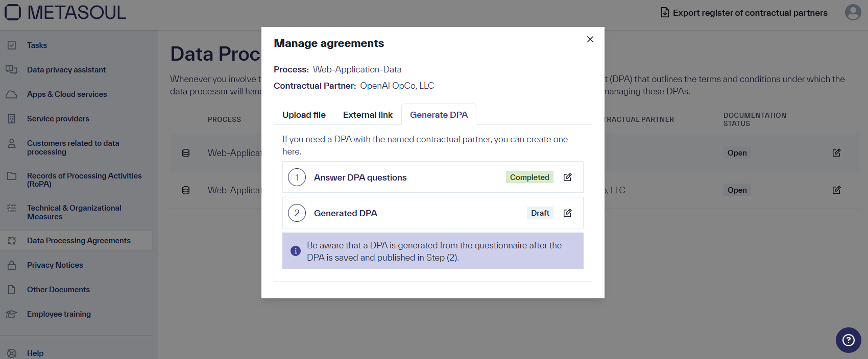Open Apps & Cloud services

tap(67, 94)
